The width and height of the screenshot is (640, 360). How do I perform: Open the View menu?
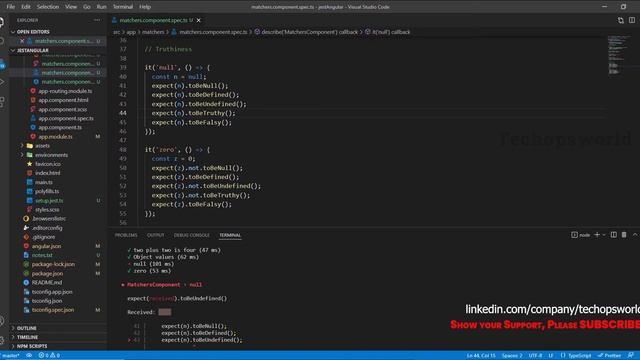point(71,7)
